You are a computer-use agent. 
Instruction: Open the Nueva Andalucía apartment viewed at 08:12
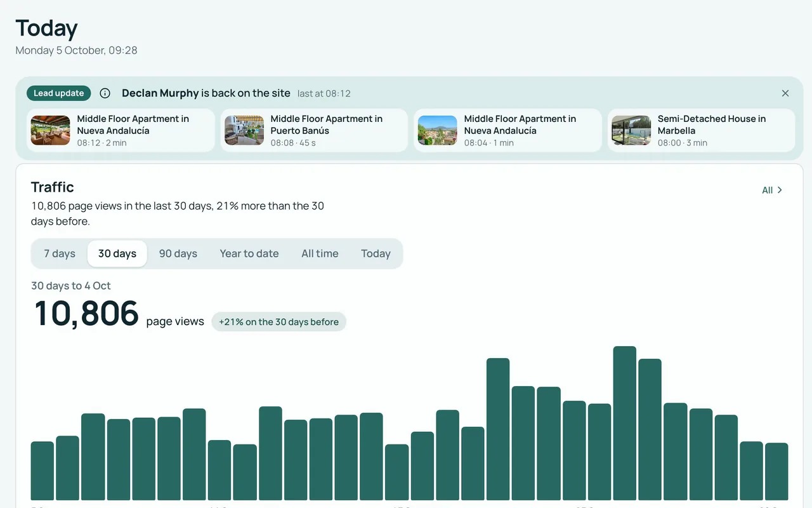tap(121, 130)
